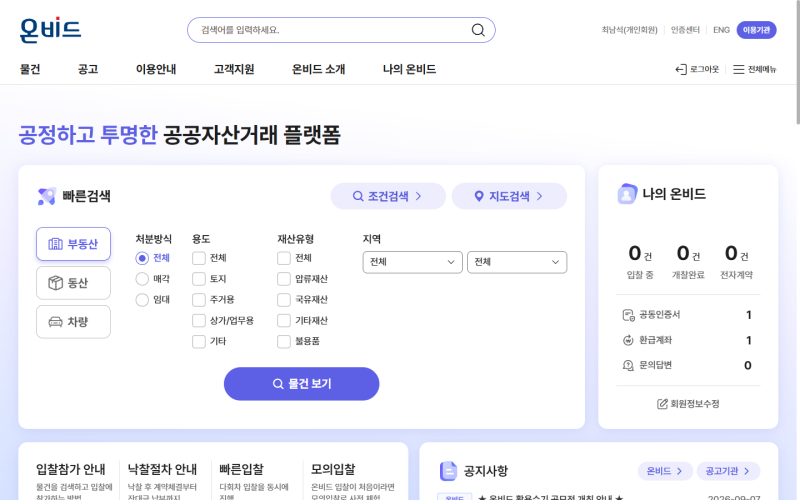The width and height of the screenshot is (800, 500).
Task: Click the 물건 보기 button
Action: point(302,384)
